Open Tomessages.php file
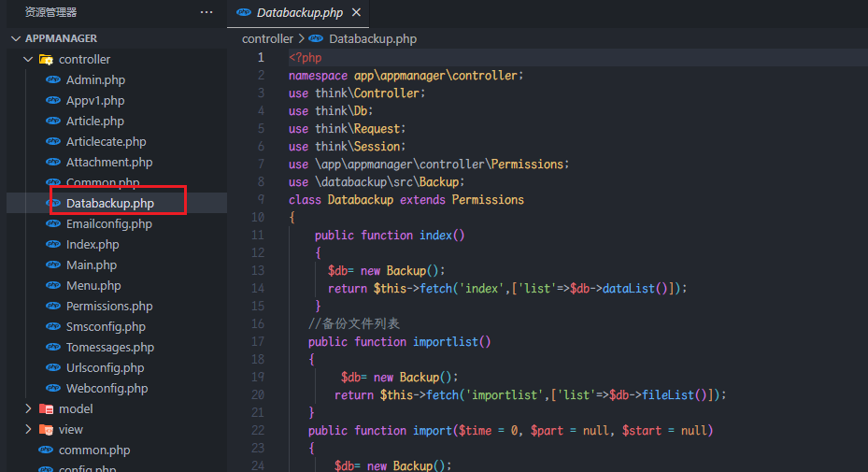868x472 pixels. point(110,347)
